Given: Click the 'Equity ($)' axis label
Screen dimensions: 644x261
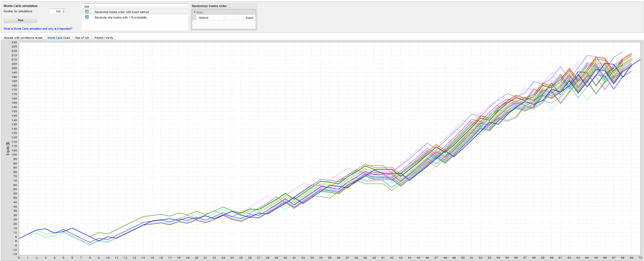Looking at the screenshot, I should (8, 148).
